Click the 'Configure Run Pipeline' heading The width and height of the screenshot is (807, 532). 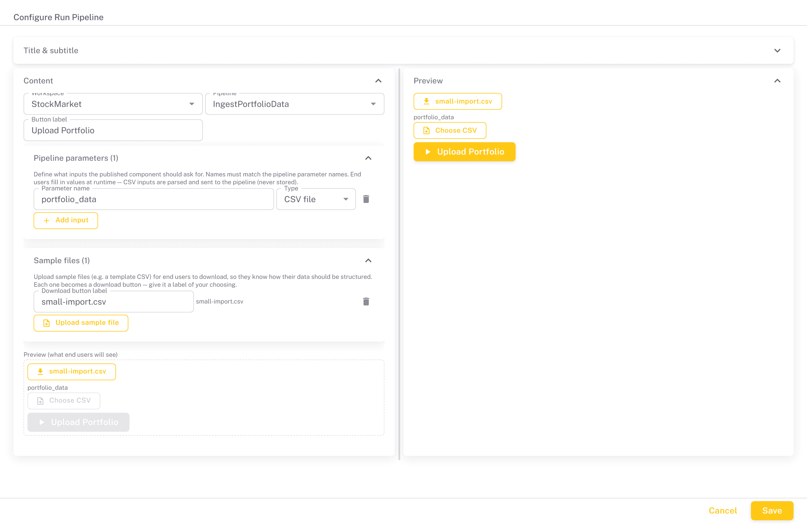click(58, 17)
